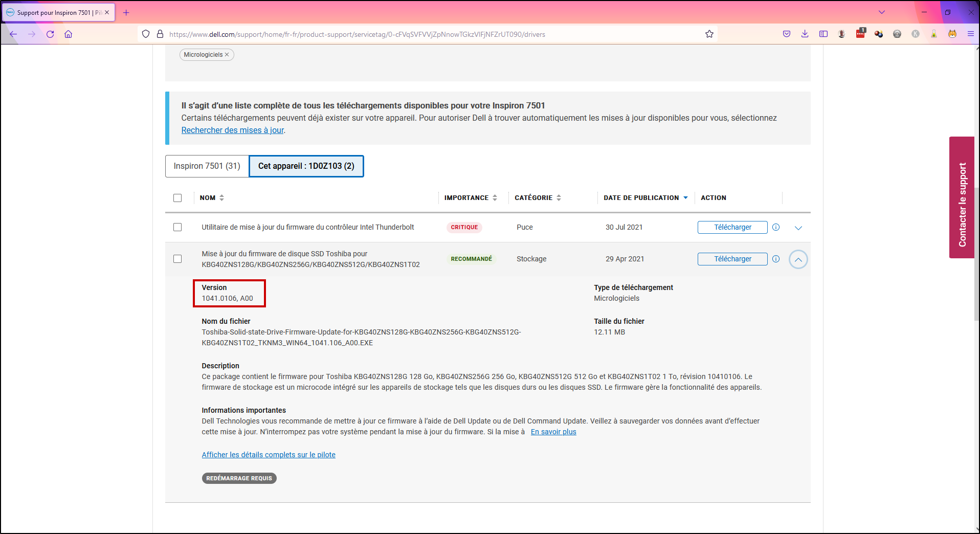Image resolution: width=980 pixels, height=534 pixels.
Task: Click the browser forward arrow
Action: coord(32,34)
